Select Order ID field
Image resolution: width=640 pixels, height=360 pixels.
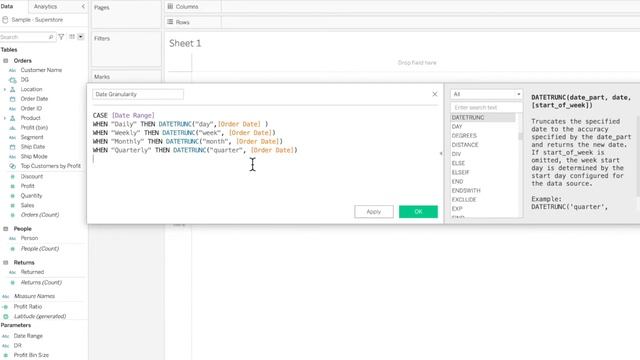point(31,109)
